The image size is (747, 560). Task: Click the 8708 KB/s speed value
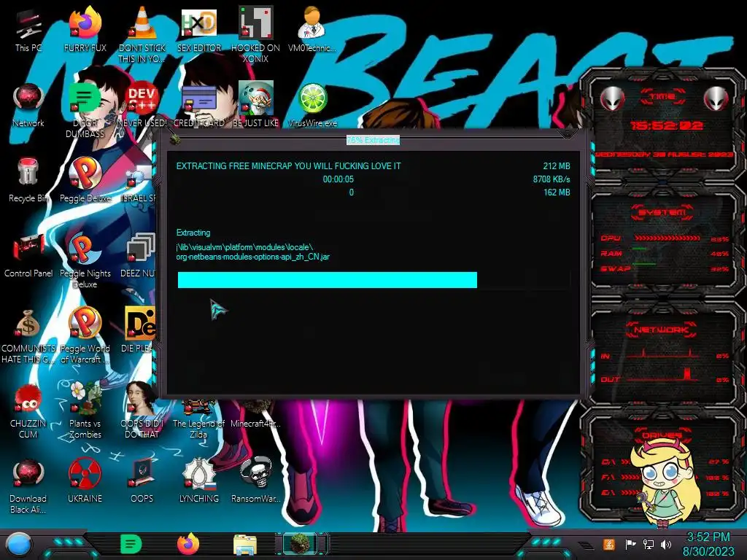[x=551, y=179]
